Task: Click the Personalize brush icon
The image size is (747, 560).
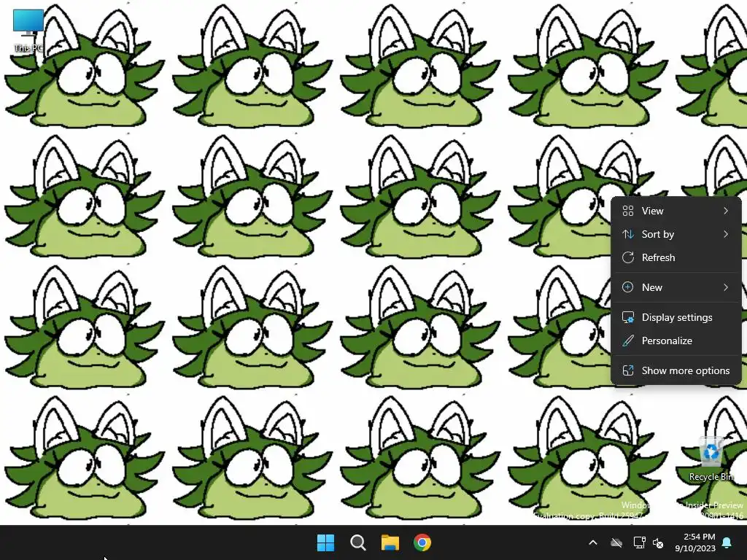Action: pyautogui.click(x=628, y=341)
